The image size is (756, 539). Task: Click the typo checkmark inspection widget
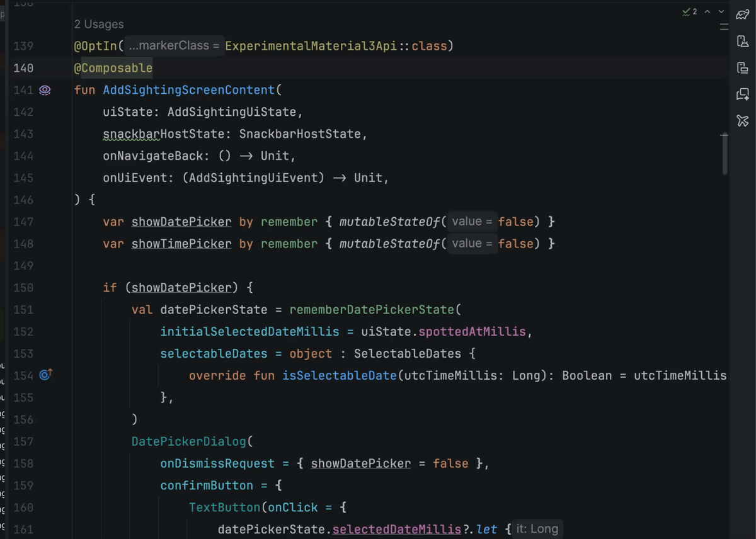[x=690, y=12]
